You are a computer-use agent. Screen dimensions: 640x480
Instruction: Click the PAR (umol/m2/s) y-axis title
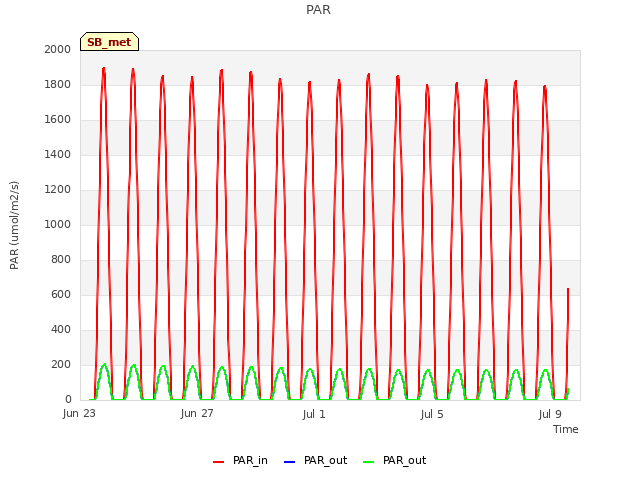14,225
